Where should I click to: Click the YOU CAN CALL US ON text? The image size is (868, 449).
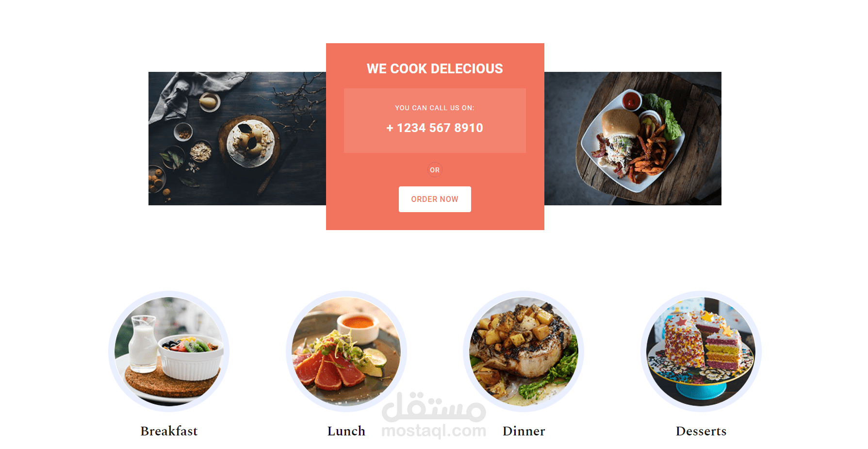point(435,108)
